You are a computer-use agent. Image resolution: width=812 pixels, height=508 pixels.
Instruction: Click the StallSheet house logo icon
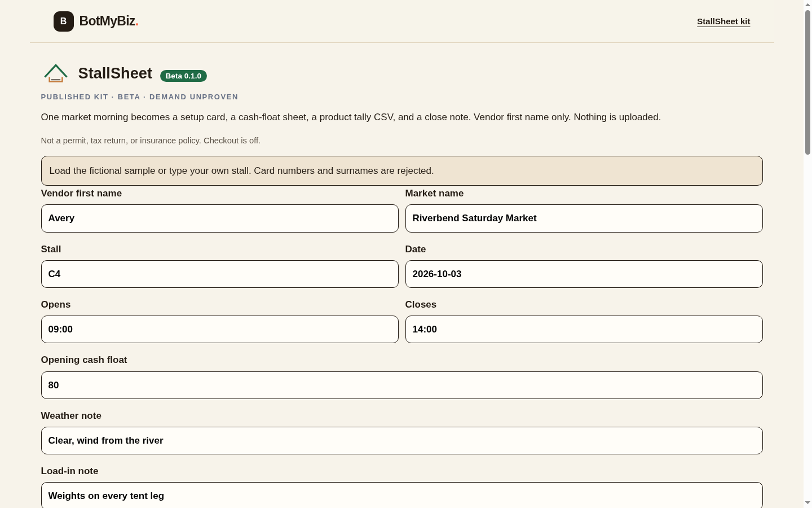coord(56,73)
